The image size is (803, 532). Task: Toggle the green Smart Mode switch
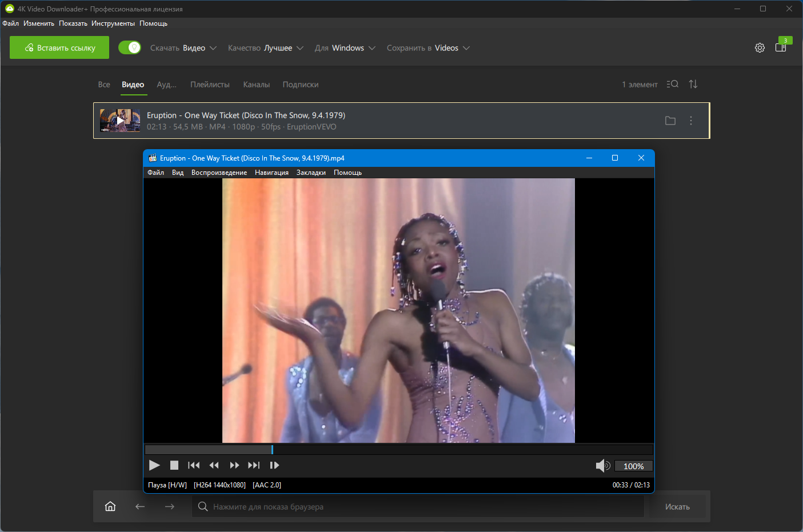(130, 48)
